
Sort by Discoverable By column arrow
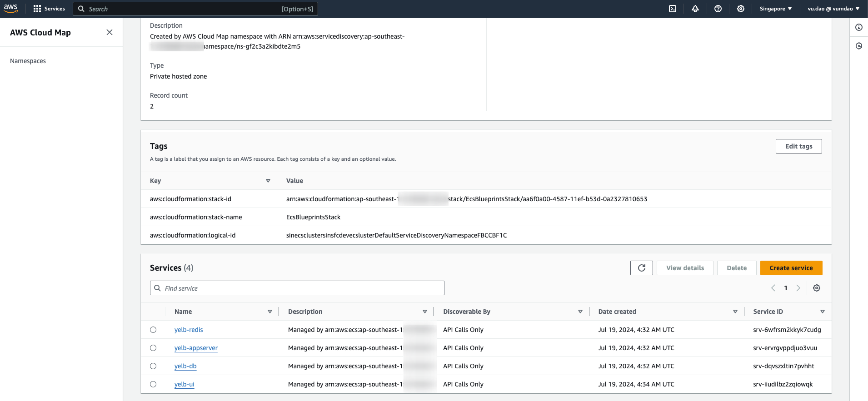pos(580,312)
